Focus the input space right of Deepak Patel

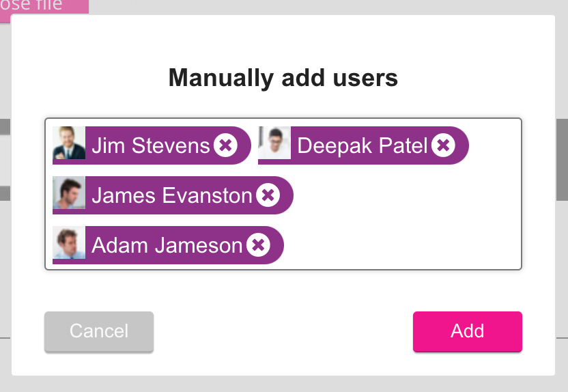point(494,145)
